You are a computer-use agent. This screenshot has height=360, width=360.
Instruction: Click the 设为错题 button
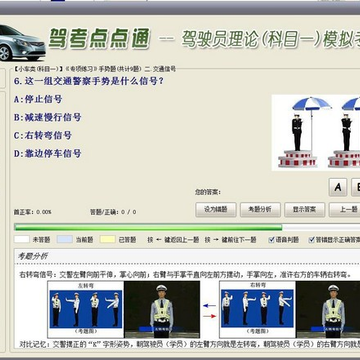click(x=216, y=210)
